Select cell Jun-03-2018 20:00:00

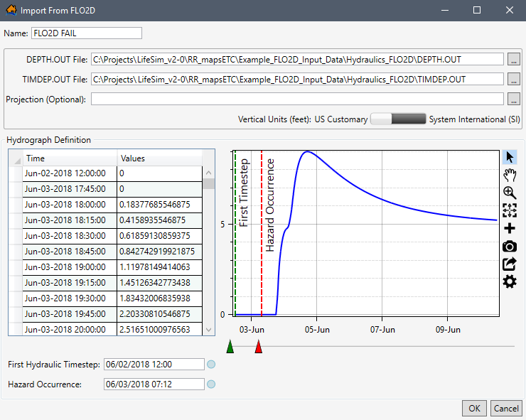[70, 329]
